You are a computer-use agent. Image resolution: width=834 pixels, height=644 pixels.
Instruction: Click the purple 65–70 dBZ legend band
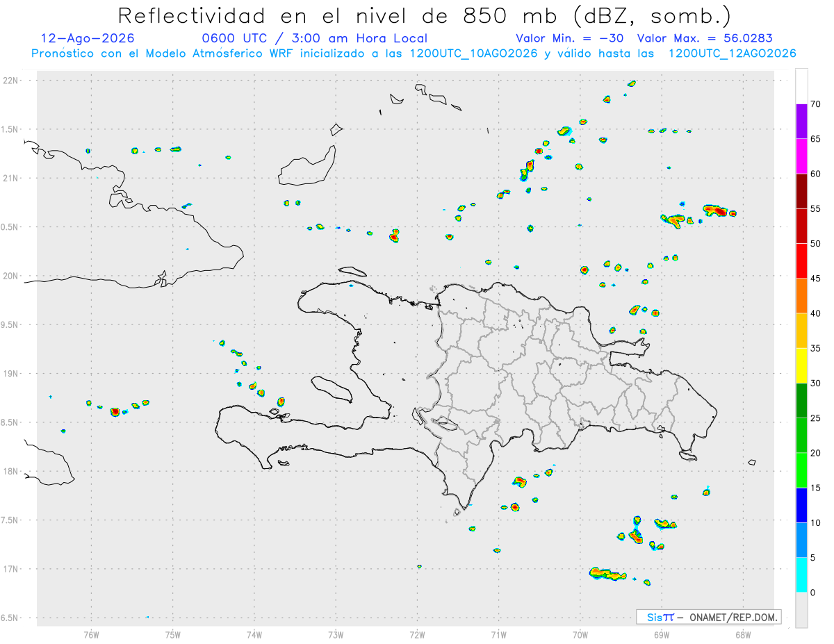click(x=801, y=122)
